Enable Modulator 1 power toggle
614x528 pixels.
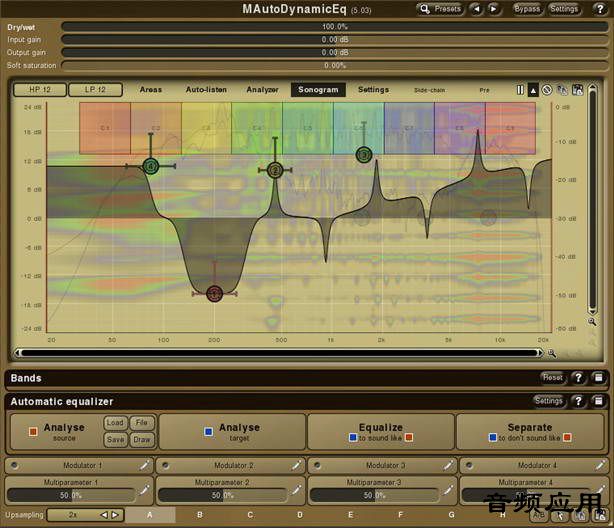coord(14,465)
